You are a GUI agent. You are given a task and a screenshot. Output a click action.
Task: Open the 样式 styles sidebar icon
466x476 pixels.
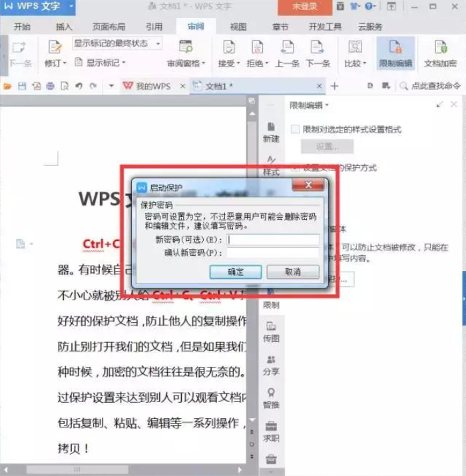point(271,166)
